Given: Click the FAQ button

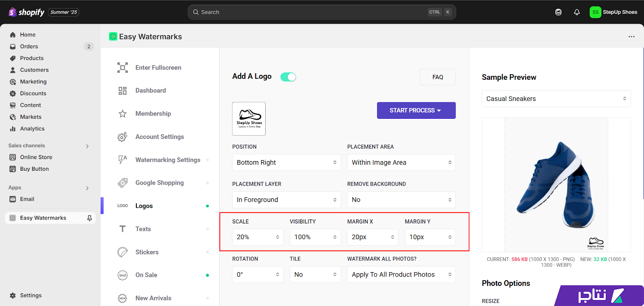Looking at the screenshot, I should [438, 77].
